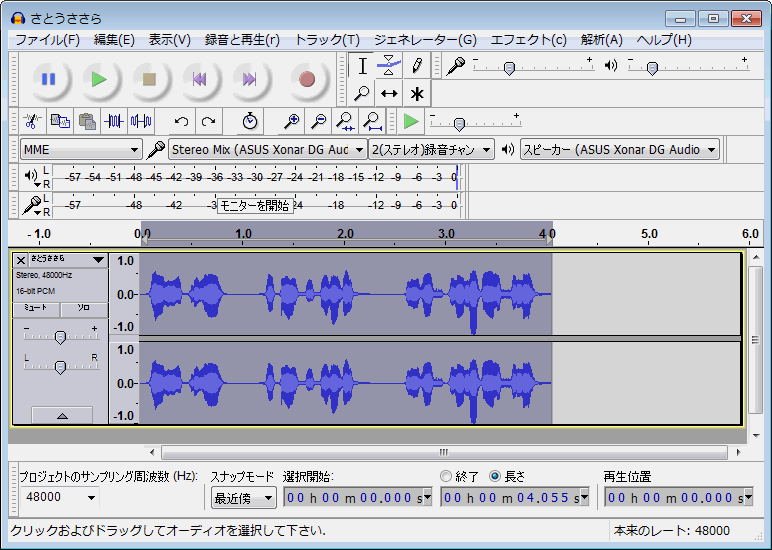This screenshot has width=772, height=550.
Task: Toggle the ソロ (Solo) track button
Action: tap(84, 308)
